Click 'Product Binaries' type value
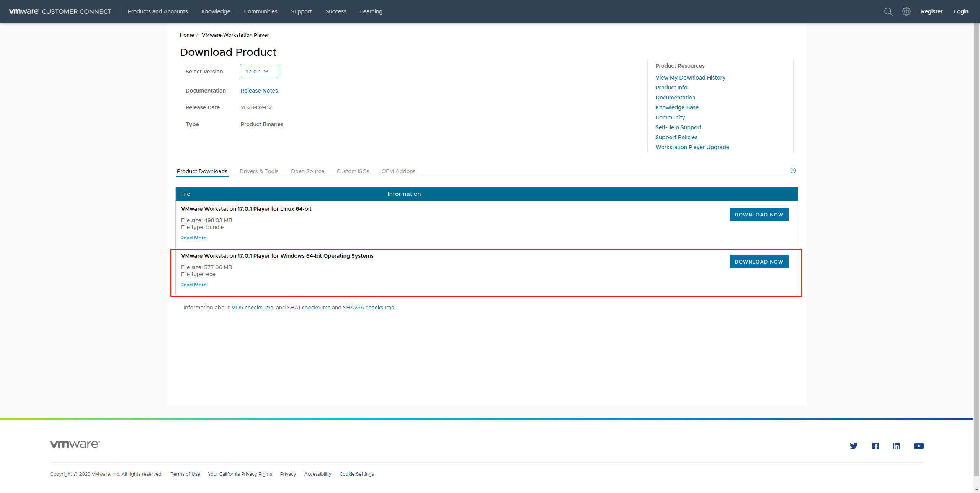The image size is (980, 493). pos(262,124)
